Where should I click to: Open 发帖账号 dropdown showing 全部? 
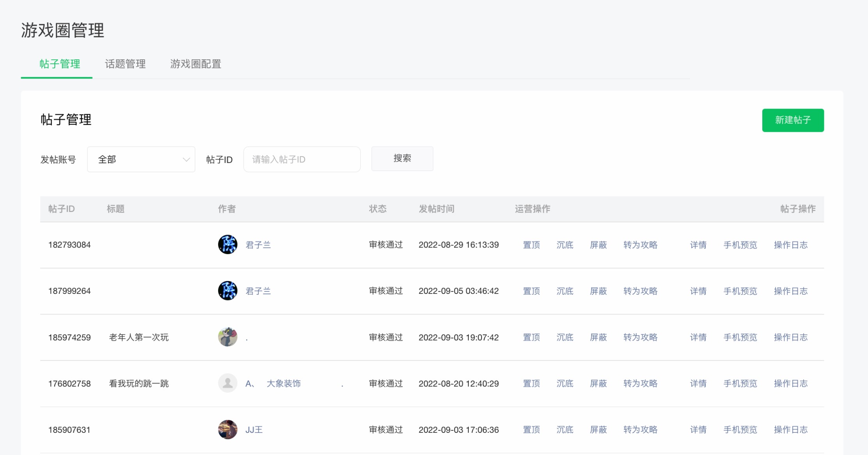coord(141,159)
